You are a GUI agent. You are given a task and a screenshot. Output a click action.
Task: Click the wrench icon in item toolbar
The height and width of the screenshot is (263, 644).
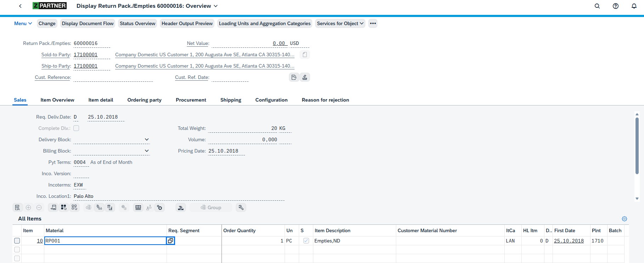click(241, 207)
